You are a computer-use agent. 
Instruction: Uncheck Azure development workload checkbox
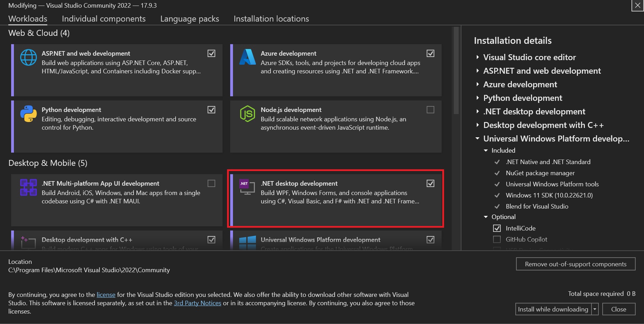click(x=430, y=53)
